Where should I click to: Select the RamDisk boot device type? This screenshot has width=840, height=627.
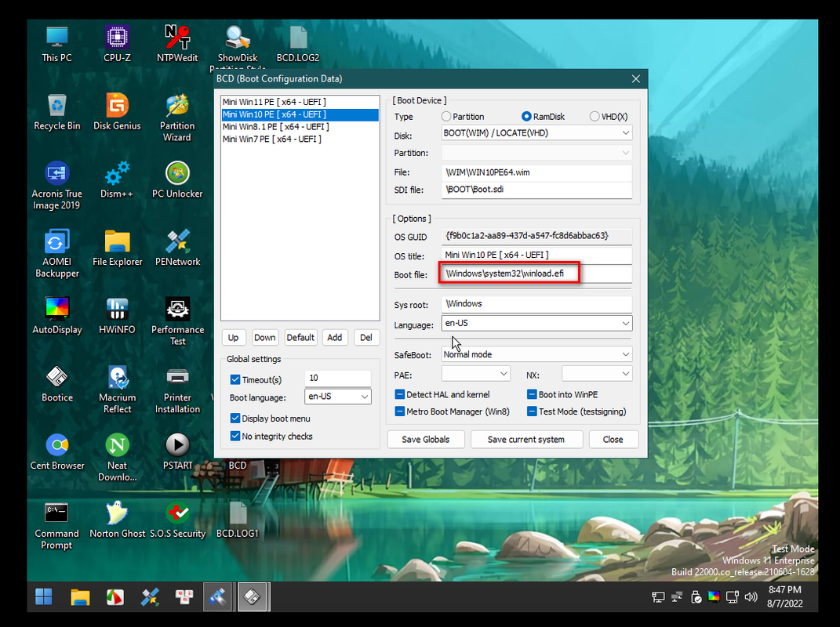526,116
